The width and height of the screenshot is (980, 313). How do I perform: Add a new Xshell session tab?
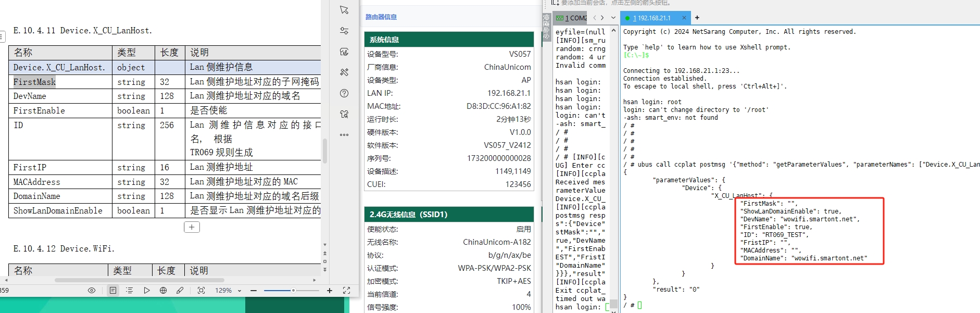697,18
